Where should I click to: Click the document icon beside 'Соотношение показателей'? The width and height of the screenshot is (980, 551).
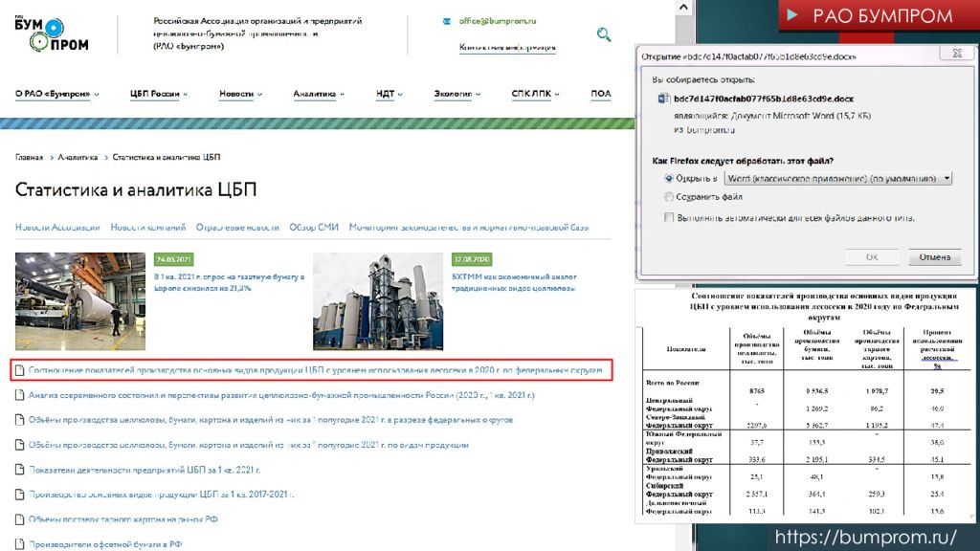click(20, 370)
